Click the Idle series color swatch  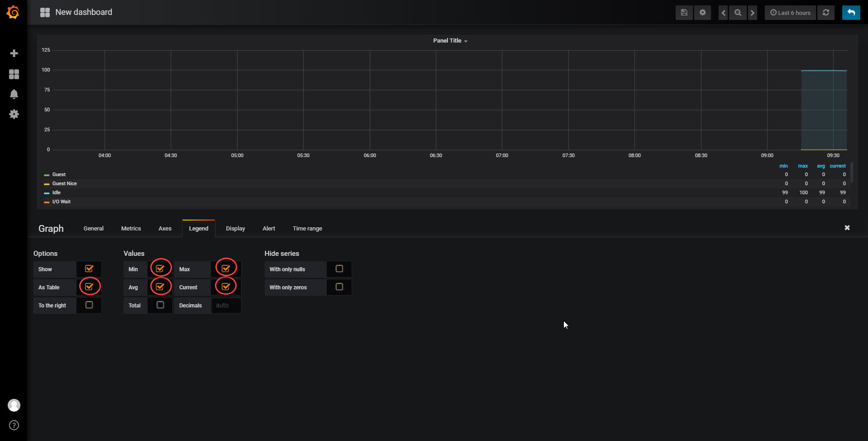[47, 193]
